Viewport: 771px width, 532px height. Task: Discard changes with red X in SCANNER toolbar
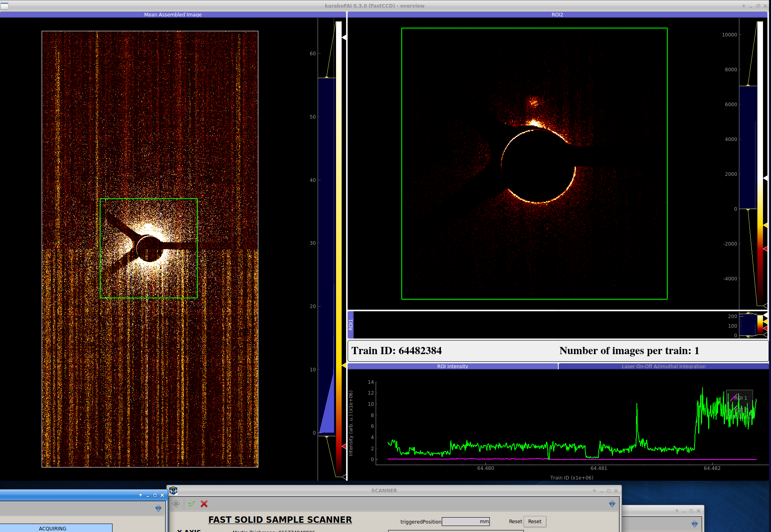click(204, 504)
